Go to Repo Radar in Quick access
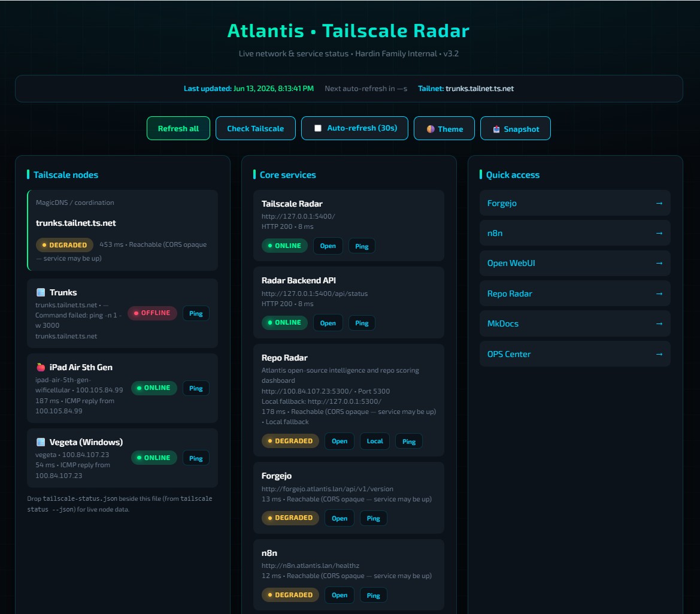Screen dimensions: 700x614 point(575,294)
